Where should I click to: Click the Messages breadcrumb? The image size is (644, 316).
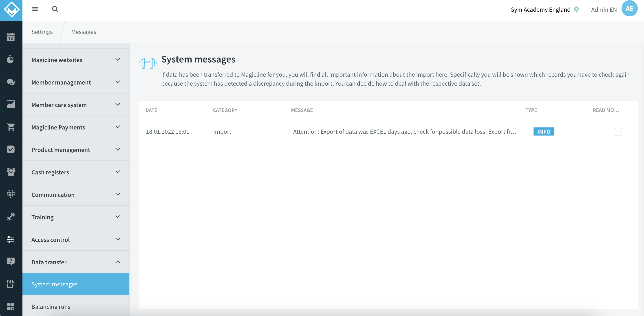tap(84, 32)
